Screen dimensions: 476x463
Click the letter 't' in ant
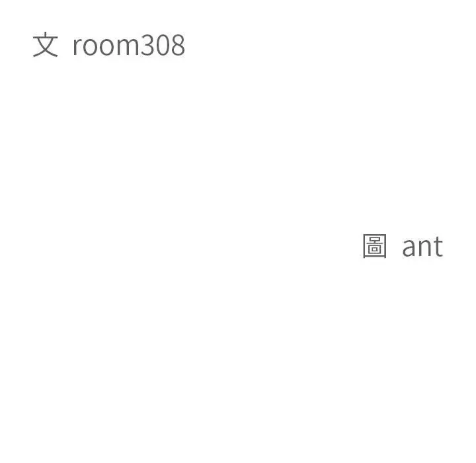(x=438, y=247)
